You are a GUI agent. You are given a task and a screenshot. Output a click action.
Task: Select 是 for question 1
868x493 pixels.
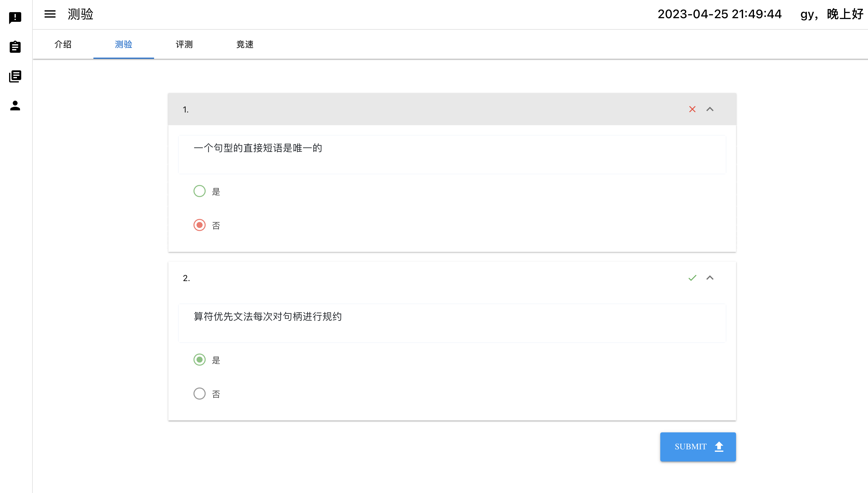[x=200, y=191]
